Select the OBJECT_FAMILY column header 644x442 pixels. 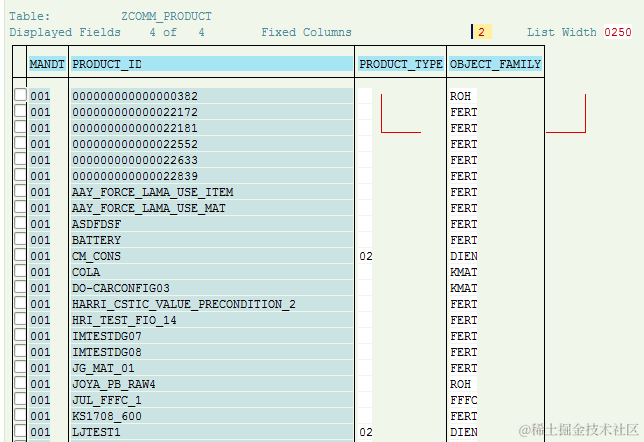pos(495,64)
